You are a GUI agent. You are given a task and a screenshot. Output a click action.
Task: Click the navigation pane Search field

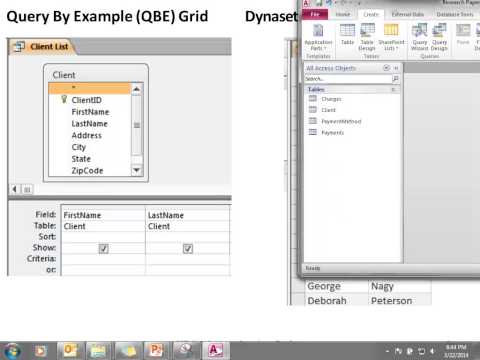[x=348, y=79]
